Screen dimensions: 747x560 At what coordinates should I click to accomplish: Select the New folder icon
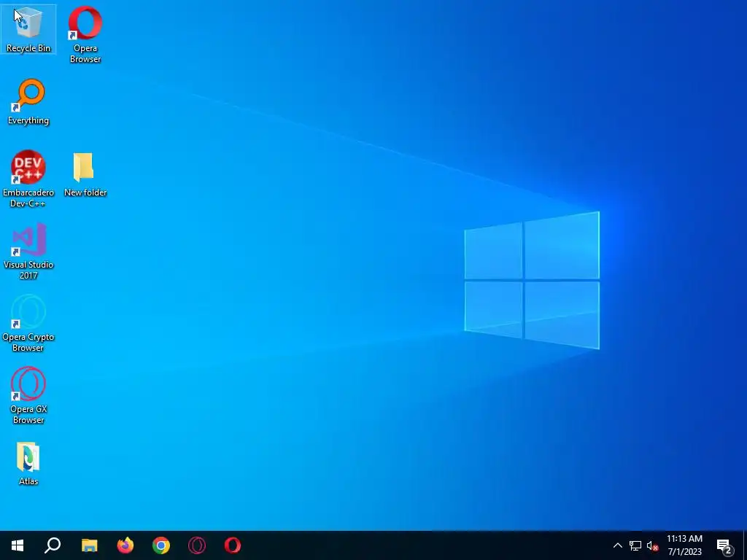(85, 174)
